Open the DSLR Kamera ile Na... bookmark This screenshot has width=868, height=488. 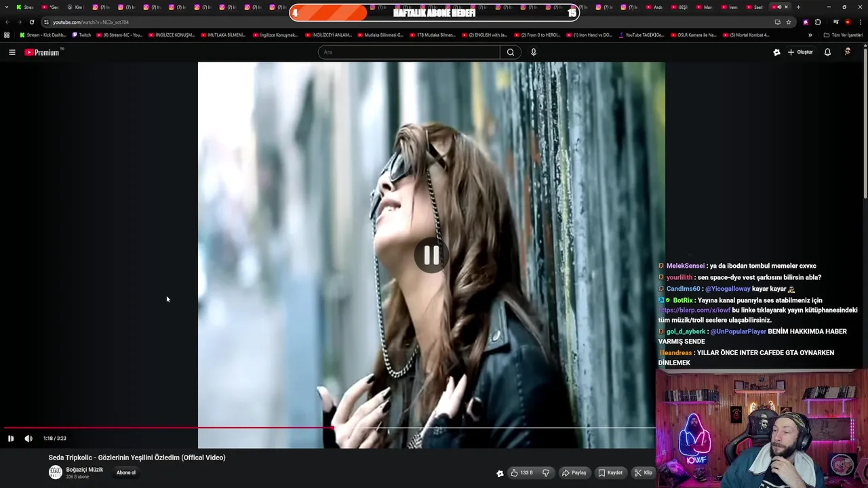694,35
